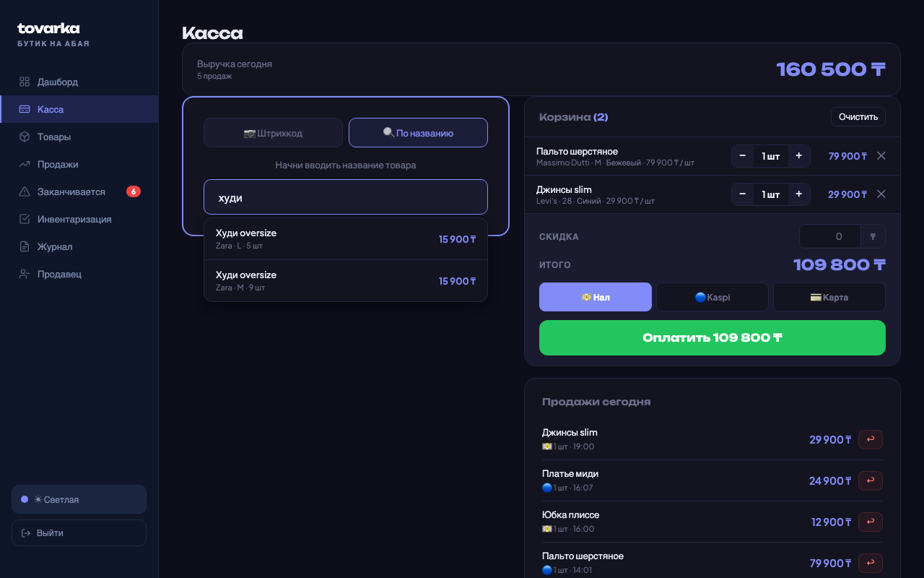Refund the Юбка плиссе sale
This screenshot has width=924, height=578.
871,522
